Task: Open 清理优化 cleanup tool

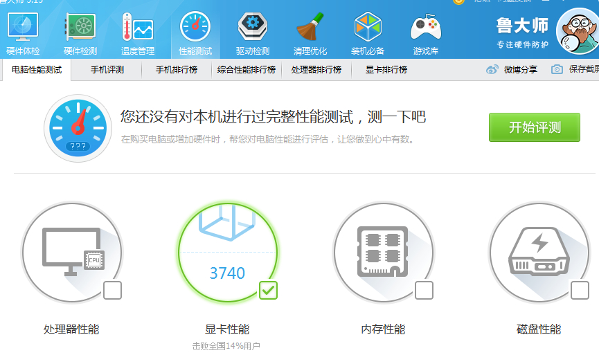Action: coord(310,34)
